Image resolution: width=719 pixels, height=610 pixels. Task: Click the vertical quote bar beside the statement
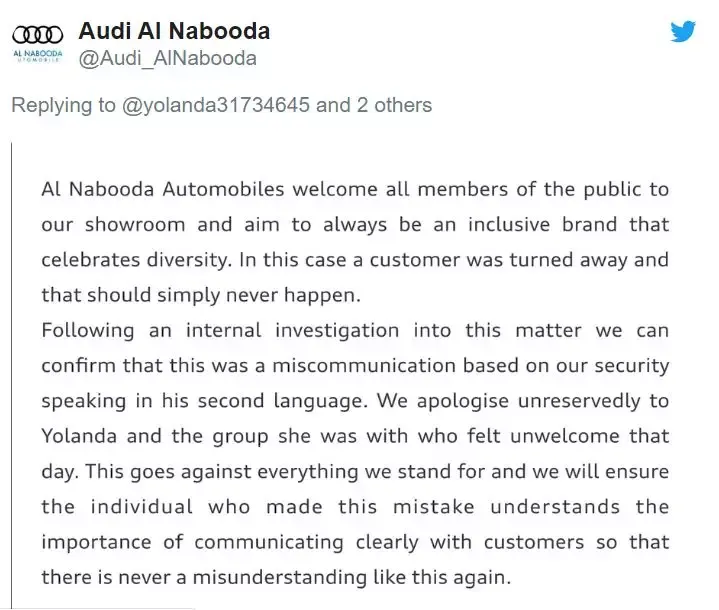(11, 375)
